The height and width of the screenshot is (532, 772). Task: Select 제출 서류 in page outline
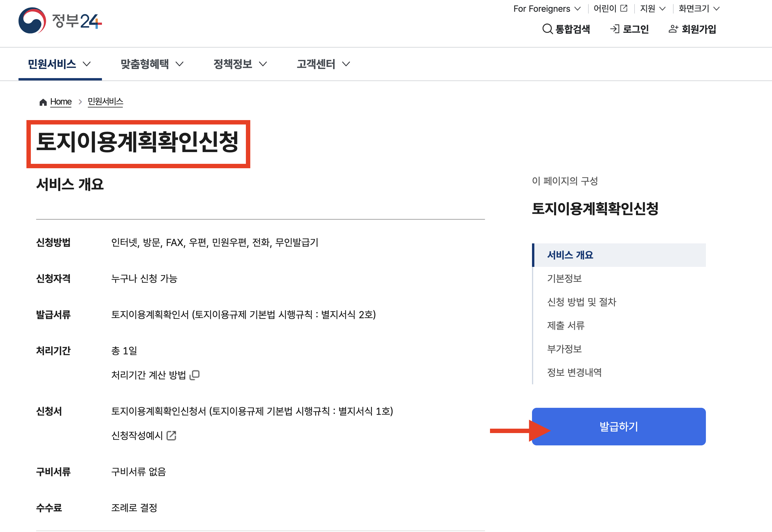(565, 325)
